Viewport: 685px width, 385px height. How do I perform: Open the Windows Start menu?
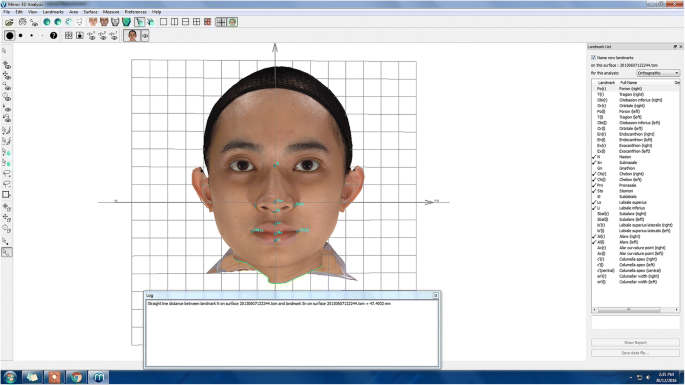tap(10, 377)
